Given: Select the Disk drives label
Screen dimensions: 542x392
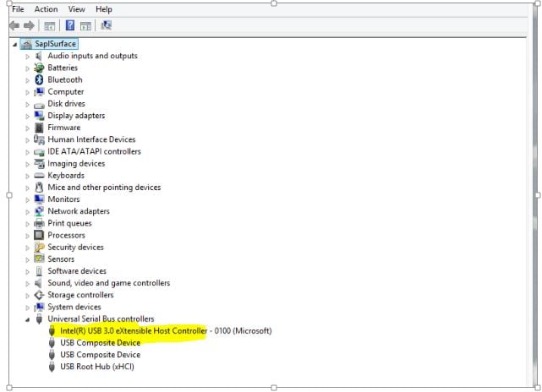Looking at the screenshot, I should pos(66,104).
